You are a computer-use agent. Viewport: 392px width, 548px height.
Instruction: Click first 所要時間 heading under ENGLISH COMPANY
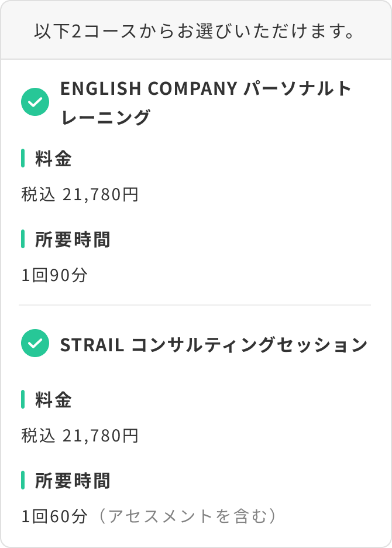coord(73,239)
